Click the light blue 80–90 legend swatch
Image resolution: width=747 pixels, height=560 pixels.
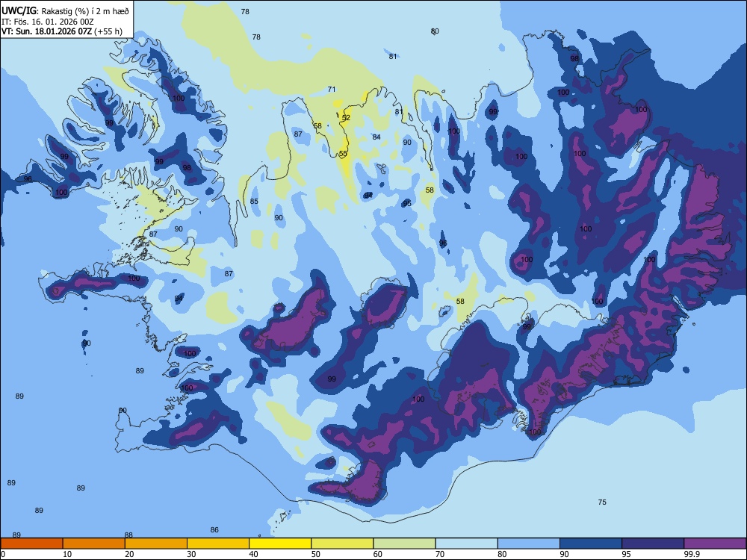529,544
